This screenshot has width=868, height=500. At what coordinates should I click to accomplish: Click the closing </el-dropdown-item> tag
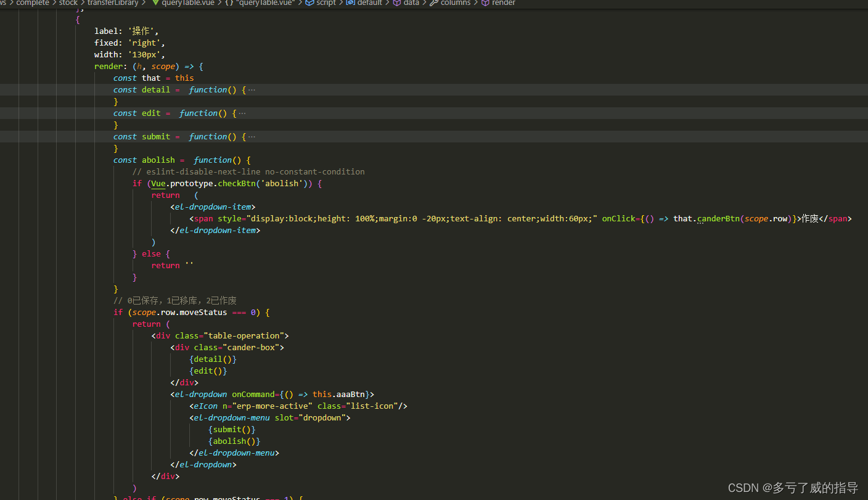tap(215, 231)
